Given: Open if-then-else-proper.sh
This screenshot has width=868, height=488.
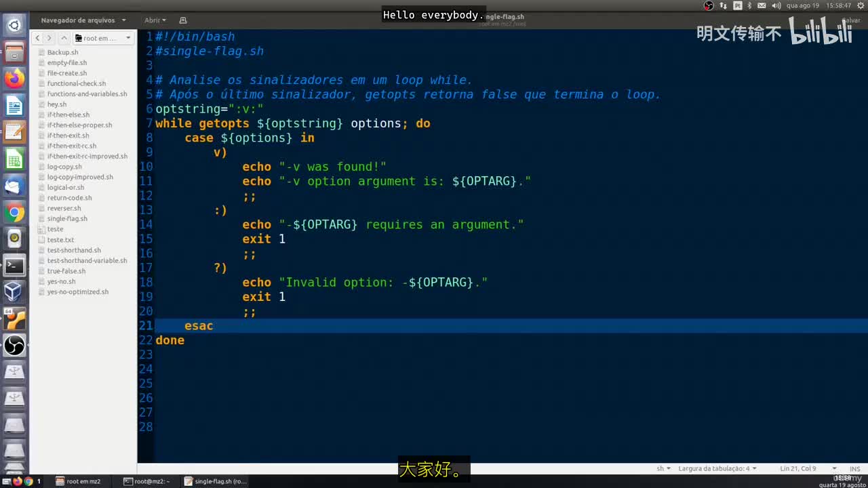Looking at the screenshot, I should click(x=79, y=125).
